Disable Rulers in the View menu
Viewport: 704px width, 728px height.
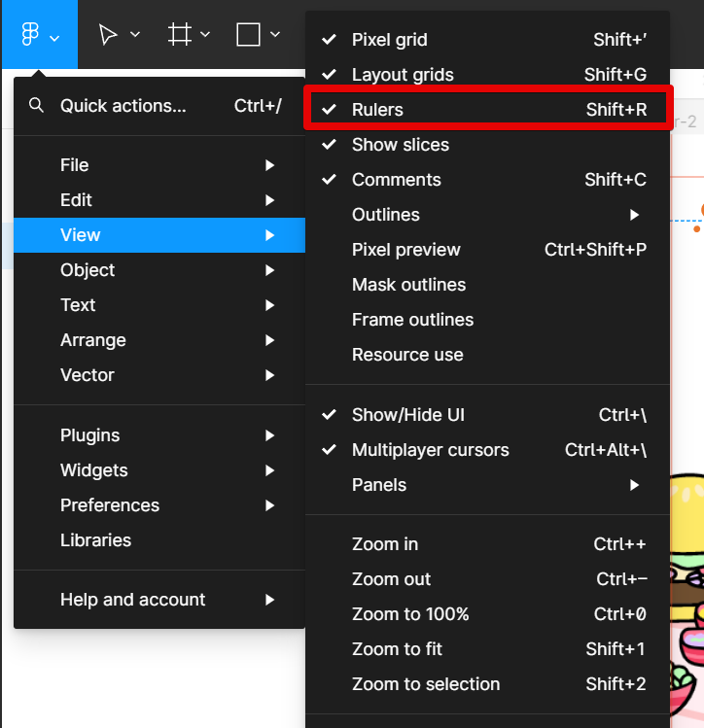point(377,110)
